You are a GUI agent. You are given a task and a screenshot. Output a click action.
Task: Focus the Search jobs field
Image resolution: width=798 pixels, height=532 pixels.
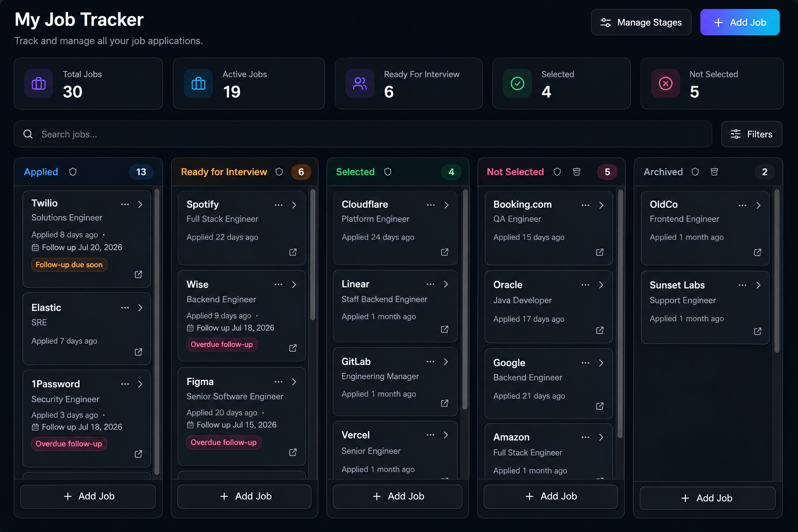point(363,134)
